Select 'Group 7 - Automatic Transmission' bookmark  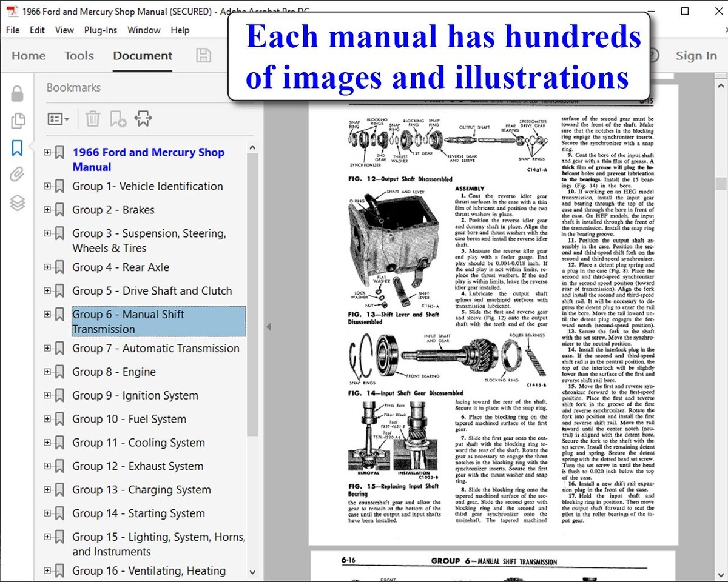[x=156, y=349]
